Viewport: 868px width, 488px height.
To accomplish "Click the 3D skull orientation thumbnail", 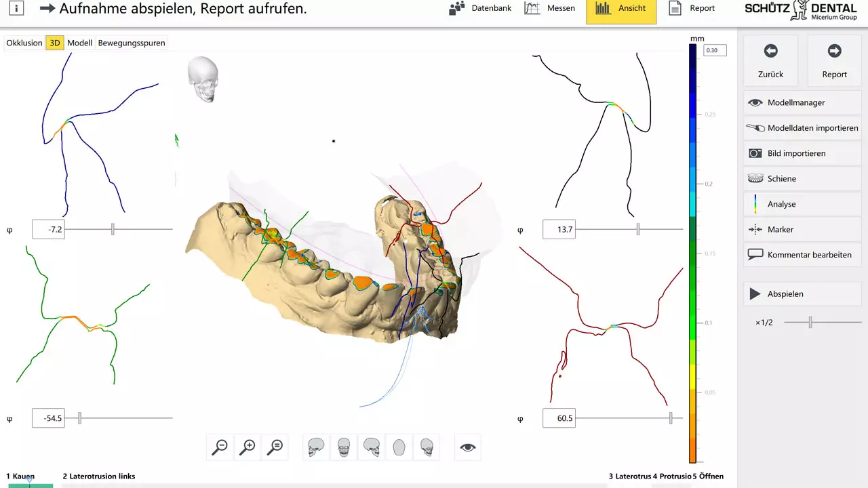I will click(203, 79).
